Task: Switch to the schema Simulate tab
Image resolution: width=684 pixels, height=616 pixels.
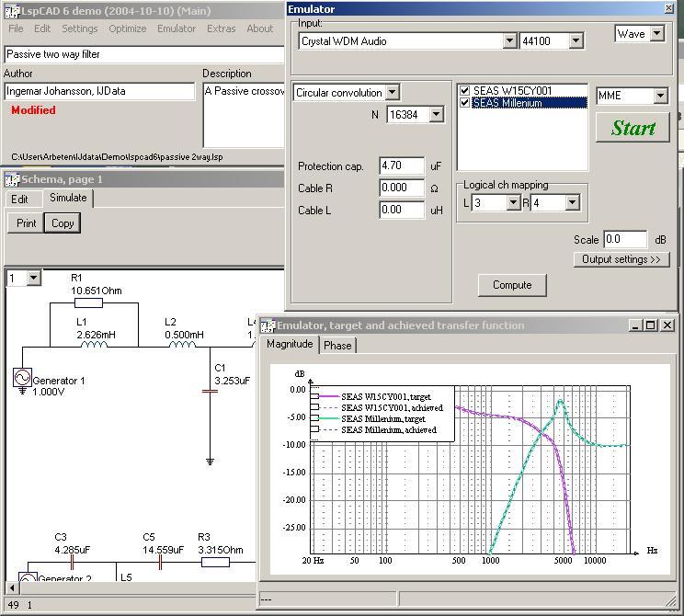Action: tap(68, 198)
